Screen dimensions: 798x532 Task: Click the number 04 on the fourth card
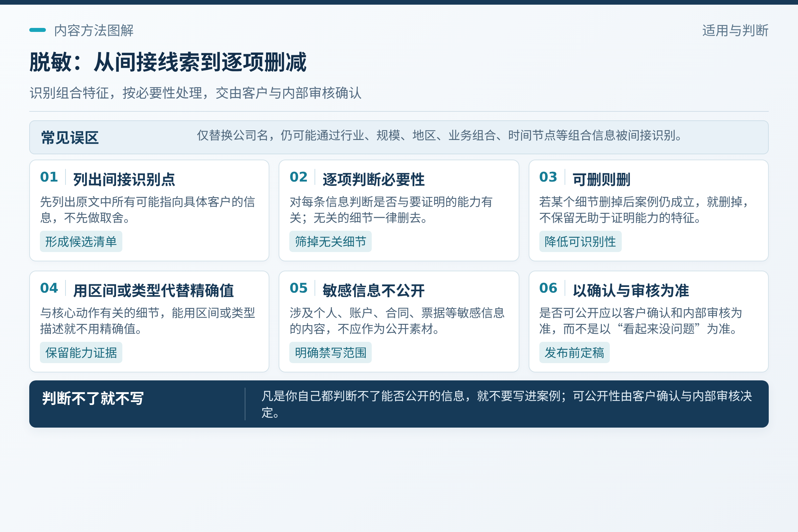tap(49, 288)
